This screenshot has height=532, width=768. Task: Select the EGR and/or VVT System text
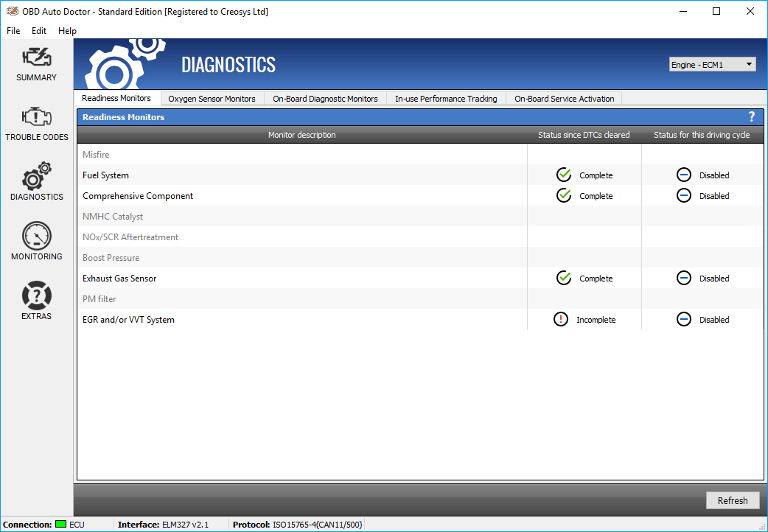point(128,319)
